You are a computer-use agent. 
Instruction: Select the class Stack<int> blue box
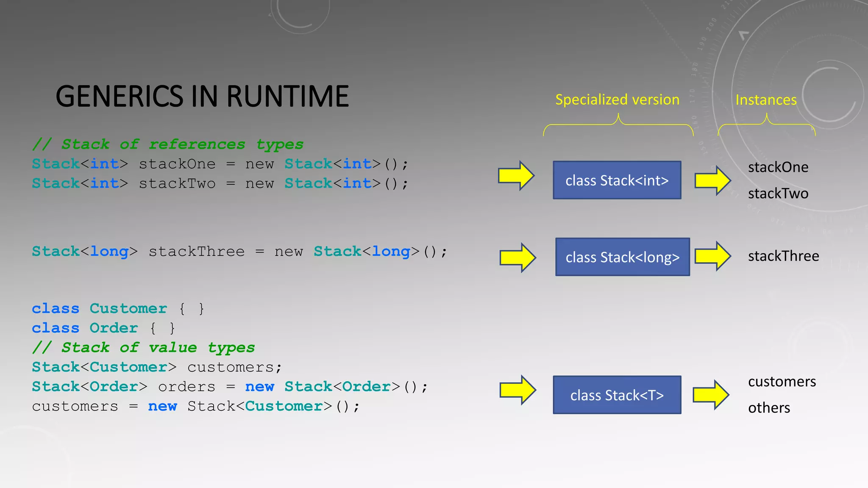[x=617, y=180]
